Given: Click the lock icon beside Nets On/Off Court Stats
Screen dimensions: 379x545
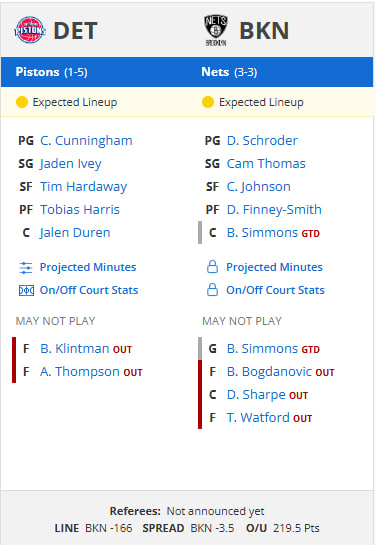Looking at the screenshot, I should [212, 290].
